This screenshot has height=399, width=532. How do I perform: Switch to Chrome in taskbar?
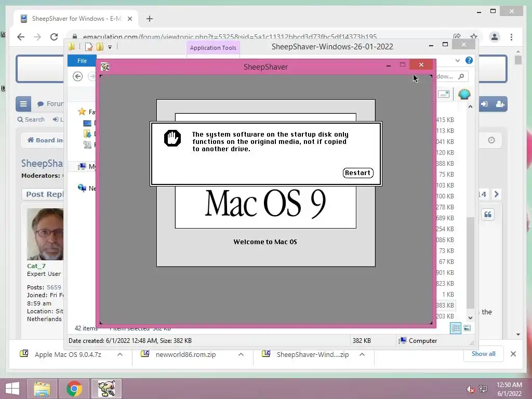coord(74,389)
